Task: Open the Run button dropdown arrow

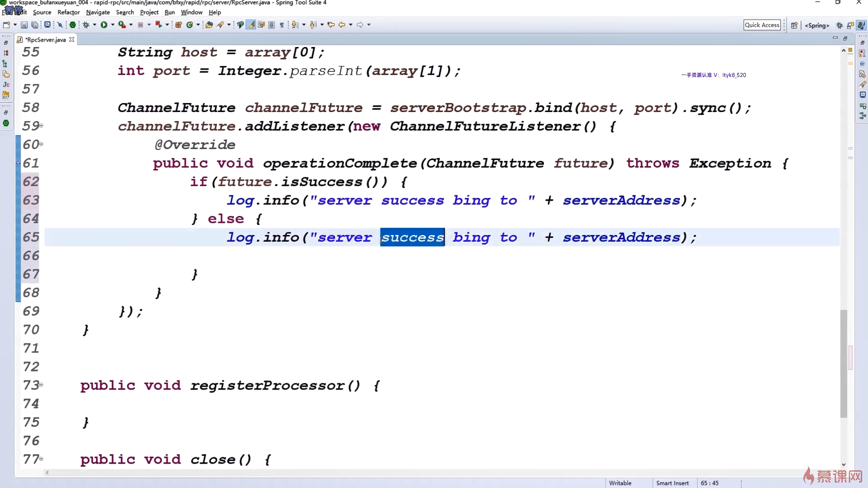Action: 113,25
